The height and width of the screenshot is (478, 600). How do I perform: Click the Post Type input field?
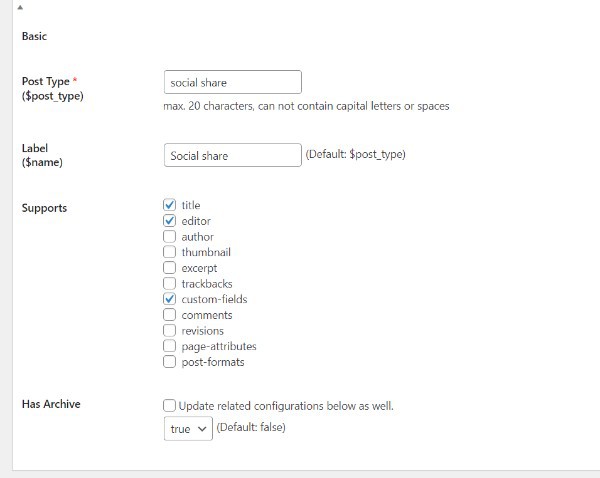point(233,82)
